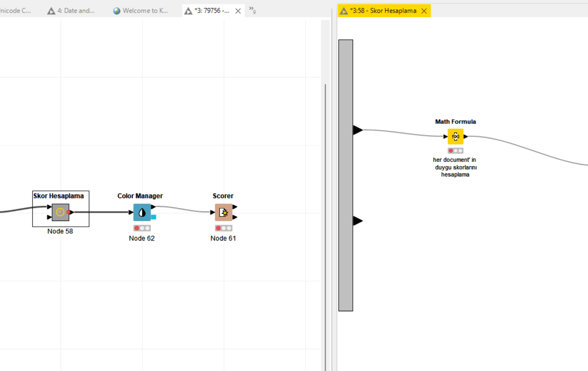The height and width of the screenshot is (371, 588).
Task: Switch to the Welcome to KNIME tab
Action: tap(141, 11)
